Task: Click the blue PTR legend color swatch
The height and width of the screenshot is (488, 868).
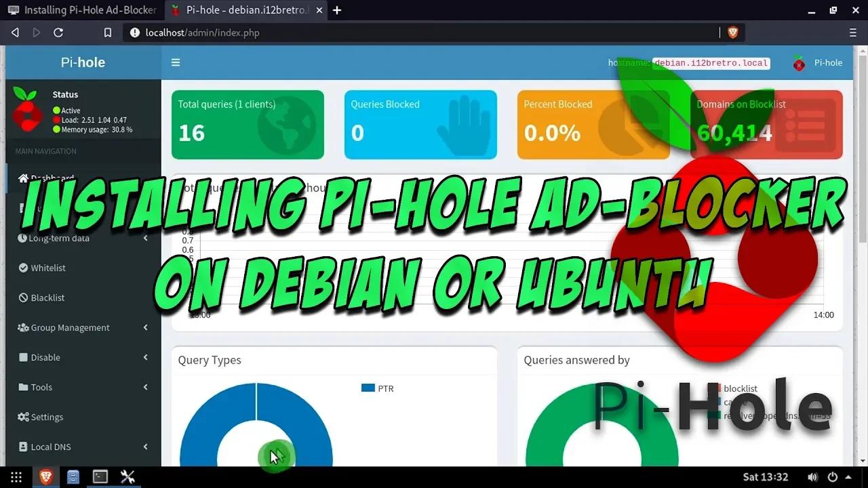Action: pos(367,388)
